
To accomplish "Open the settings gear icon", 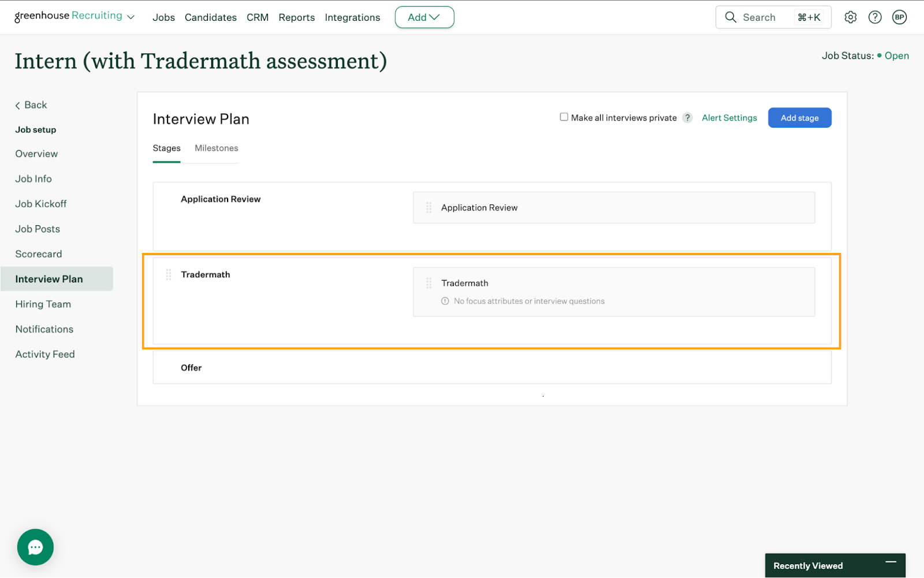I will click(x=850, y=17).
